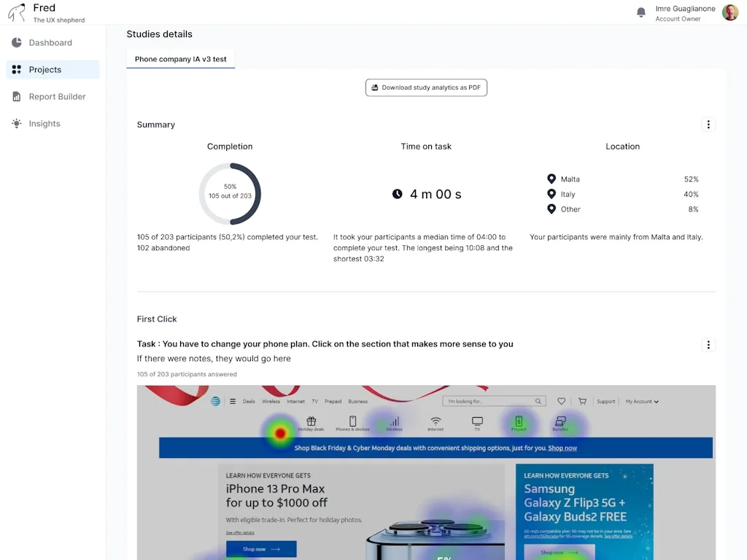The image size is (747, 560).
Task: Open Summary section three-dot menu
Action: (x=708, y=125)
